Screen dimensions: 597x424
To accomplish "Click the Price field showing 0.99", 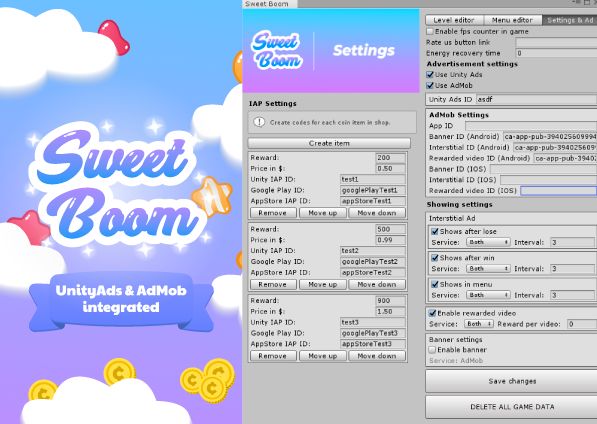I will click(x=391, y=240).
